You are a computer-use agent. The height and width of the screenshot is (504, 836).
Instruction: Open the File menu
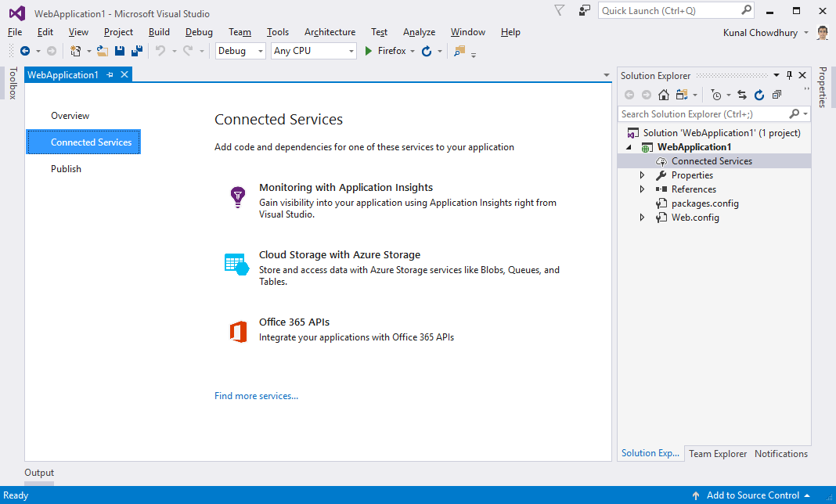tap(15, 32)
